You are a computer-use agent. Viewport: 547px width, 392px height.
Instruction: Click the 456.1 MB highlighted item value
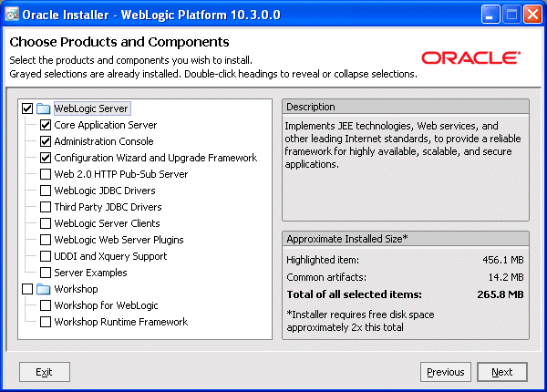503,260
